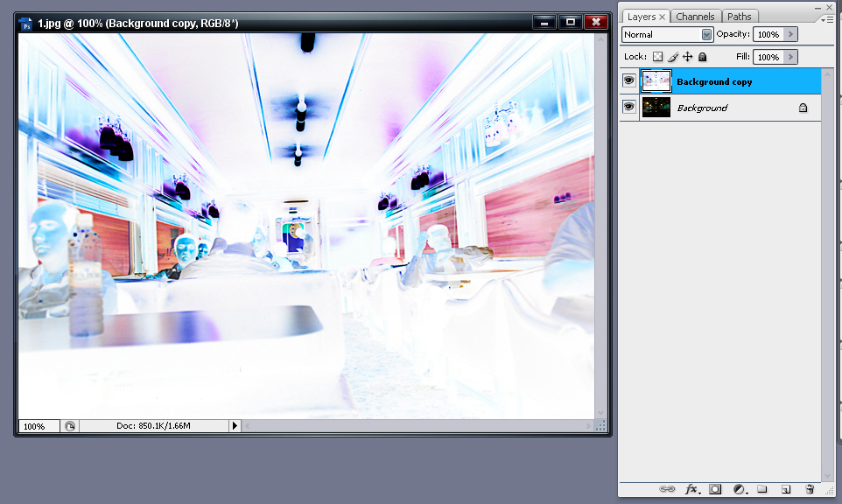The width and height of the screenshot is (842, 504).
Task: Expand the Opacity slider arrow
Action: pyautogui.click(x=790, y=34)
